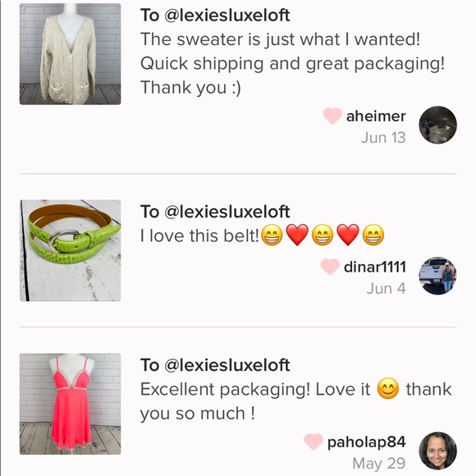
Task: Select the "I love this belt!" comment
Action: tap(263, 236)
